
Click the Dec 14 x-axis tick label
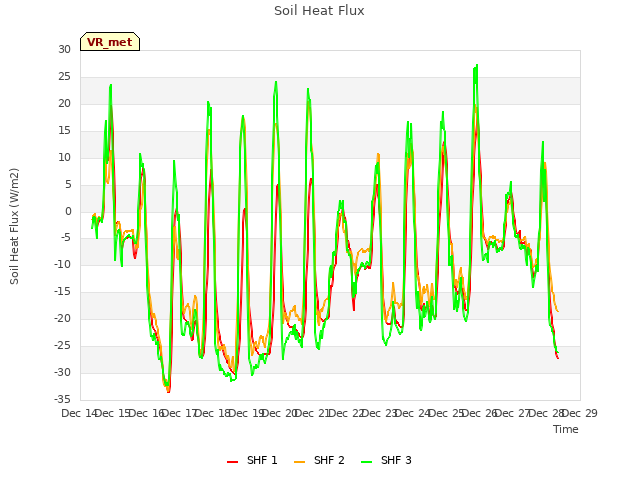tap(80, 413)
